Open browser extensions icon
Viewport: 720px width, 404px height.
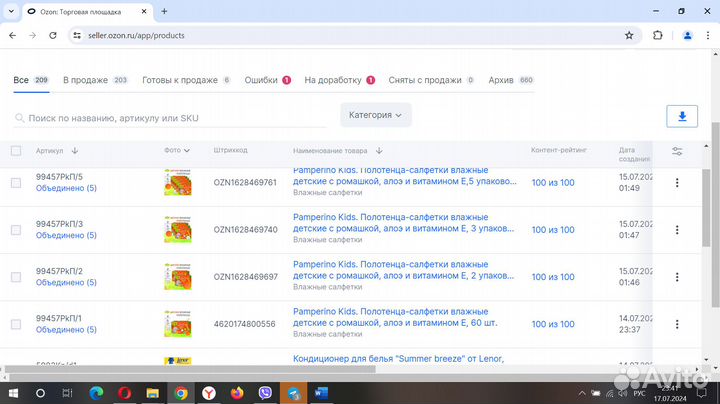pyautogui.click(x=658, y=35)
